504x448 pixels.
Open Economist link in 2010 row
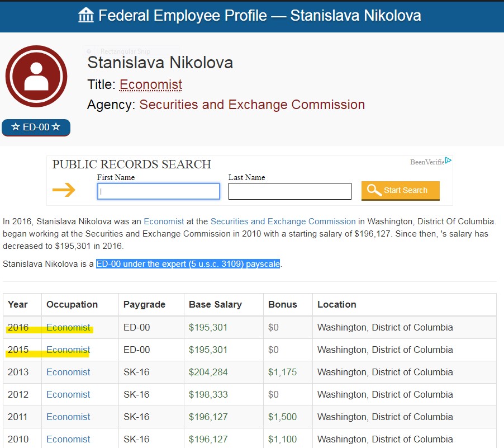(68, 439)
